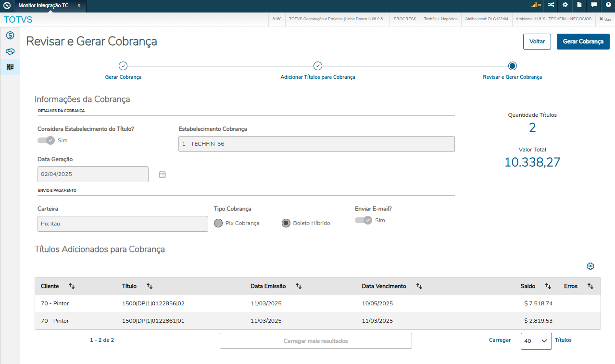Toggle the Enviar E-mail switch

pos(364,220)
